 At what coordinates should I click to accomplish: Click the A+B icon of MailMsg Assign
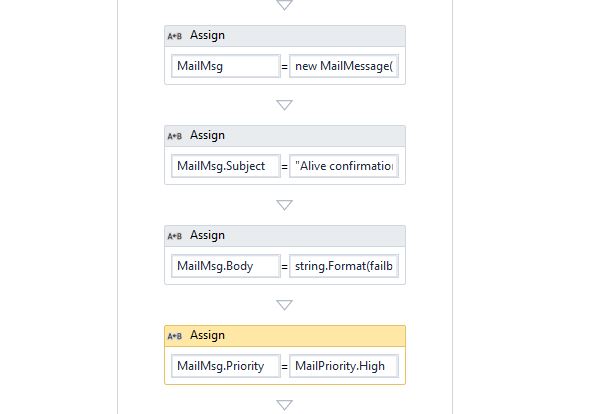(175, 36)
